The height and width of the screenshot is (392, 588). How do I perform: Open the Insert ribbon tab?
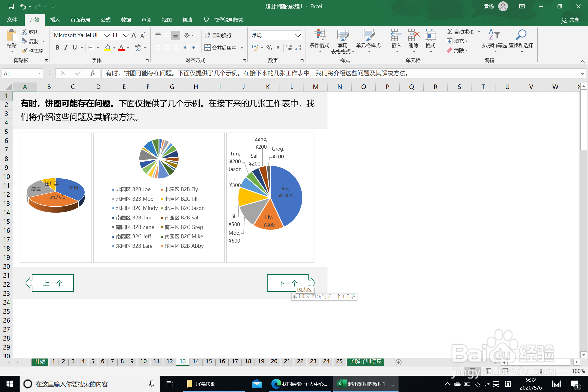55,20
